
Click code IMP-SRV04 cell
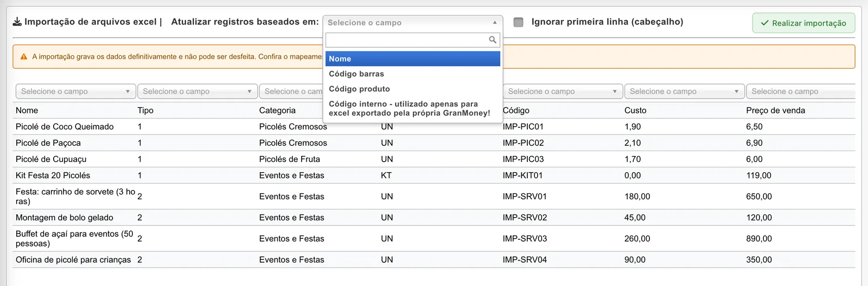[525, 259]
